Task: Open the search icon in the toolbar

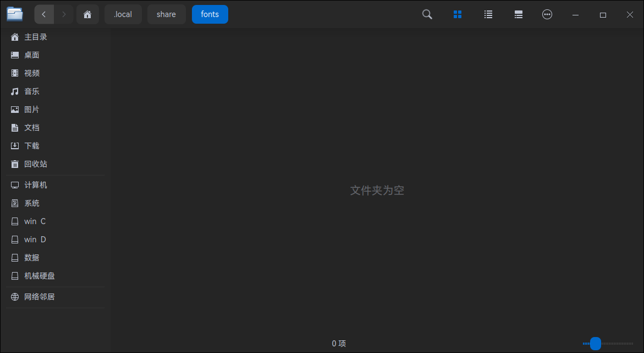Action: (427, 14)
